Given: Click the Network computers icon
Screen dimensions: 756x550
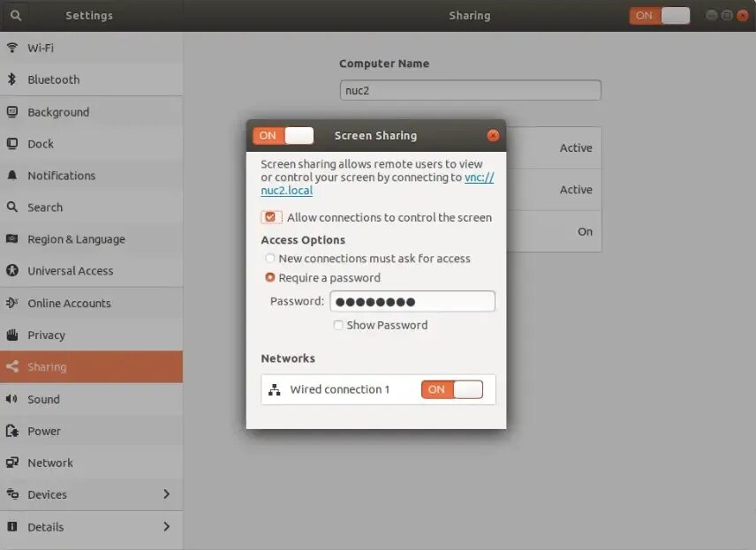Looking at the screenshot, I should (x=12, y=463).
